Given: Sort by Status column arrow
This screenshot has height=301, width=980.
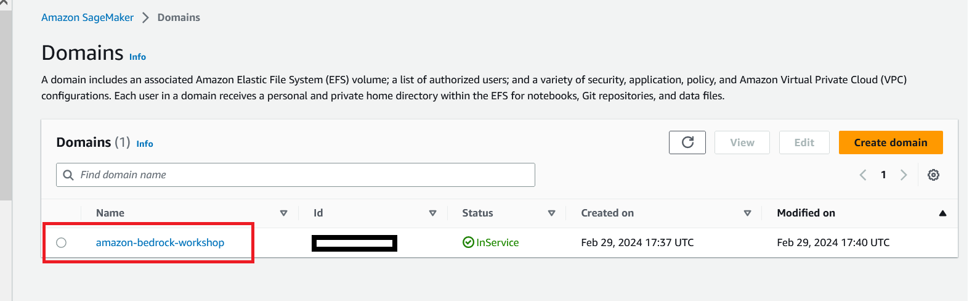Looking at the screenshot, I should click(551, 213).
